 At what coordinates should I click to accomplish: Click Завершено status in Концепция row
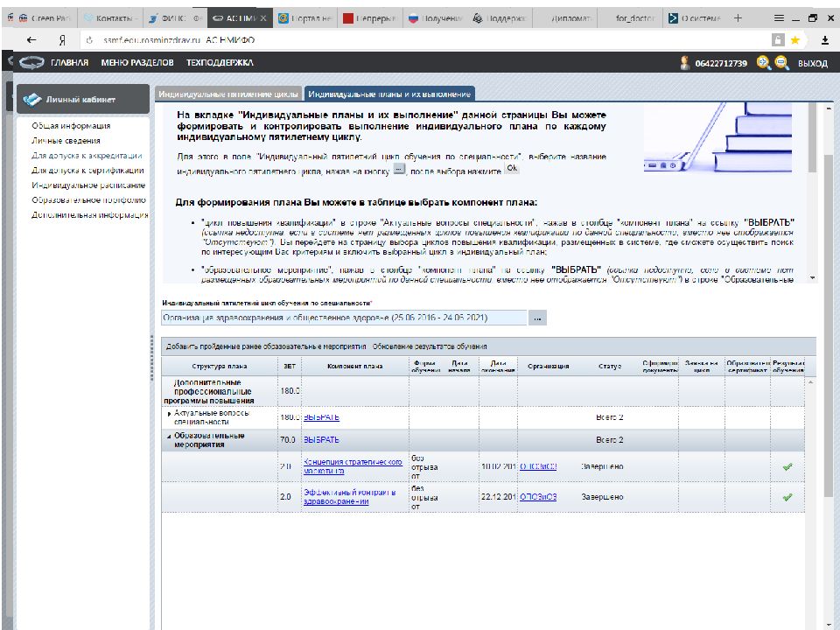[x=602, y=466]
